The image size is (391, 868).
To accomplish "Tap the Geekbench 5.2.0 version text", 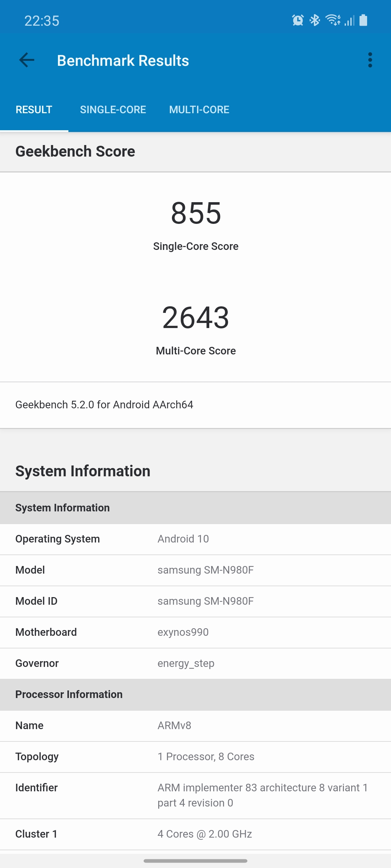I will coord(104,405).
